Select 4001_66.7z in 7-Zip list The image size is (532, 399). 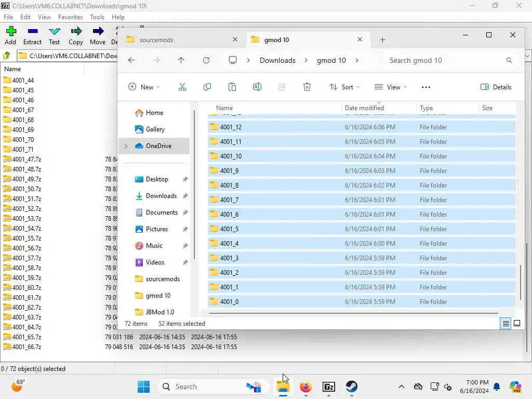point(27,347)
